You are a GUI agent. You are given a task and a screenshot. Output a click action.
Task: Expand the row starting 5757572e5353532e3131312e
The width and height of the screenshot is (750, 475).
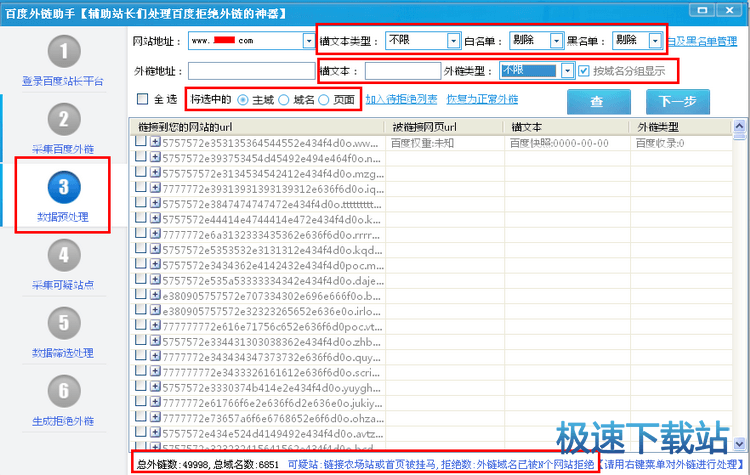[155, 249]
